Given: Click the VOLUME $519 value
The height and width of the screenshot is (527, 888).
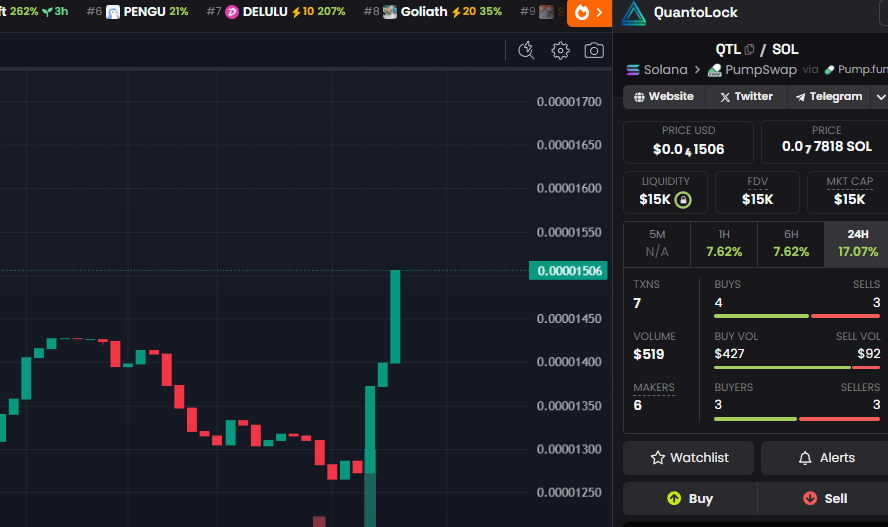Looking at the screenshot, I should pos(648,354).
